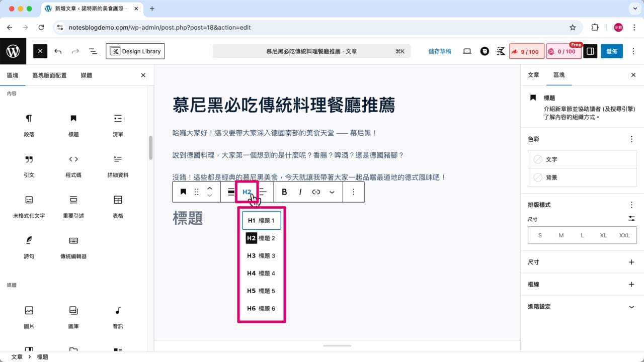The image size is (644, 362).
Task: Open the link options chevron in block toolbar
Action: pyautogui.click(x=332, y=192)
